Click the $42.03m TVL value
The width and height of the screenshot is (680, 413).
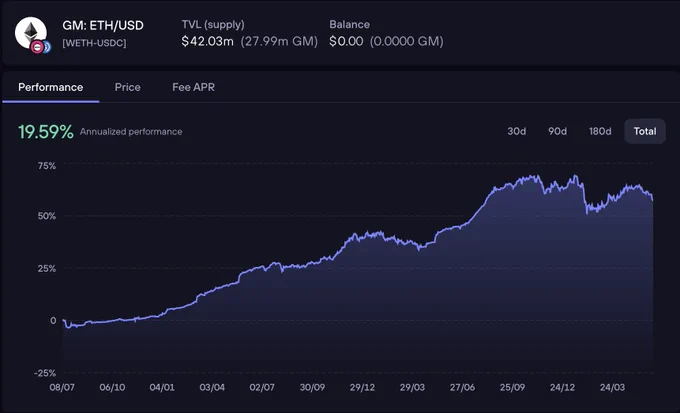point(207,41)
